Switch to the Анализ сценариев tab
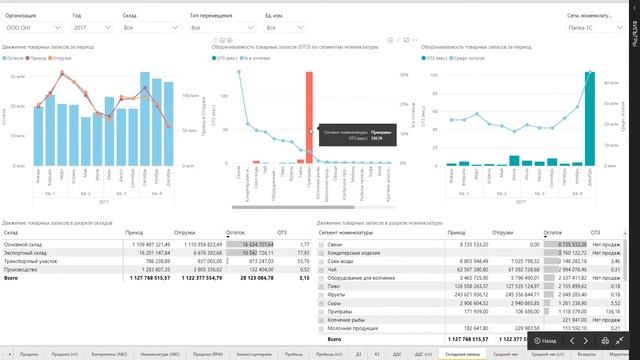640x360 pixels. coord(254,354)
